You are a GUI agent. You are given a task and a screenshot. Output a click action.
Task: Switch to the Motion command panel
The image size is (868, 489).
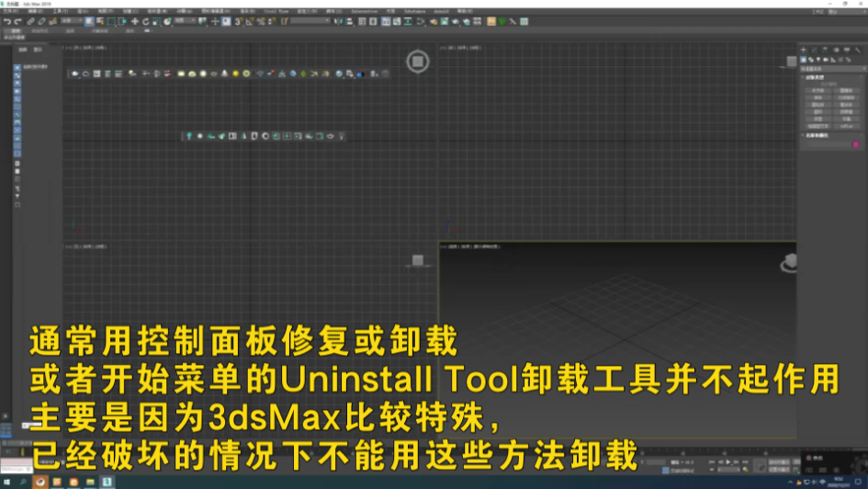coord(837,50)
